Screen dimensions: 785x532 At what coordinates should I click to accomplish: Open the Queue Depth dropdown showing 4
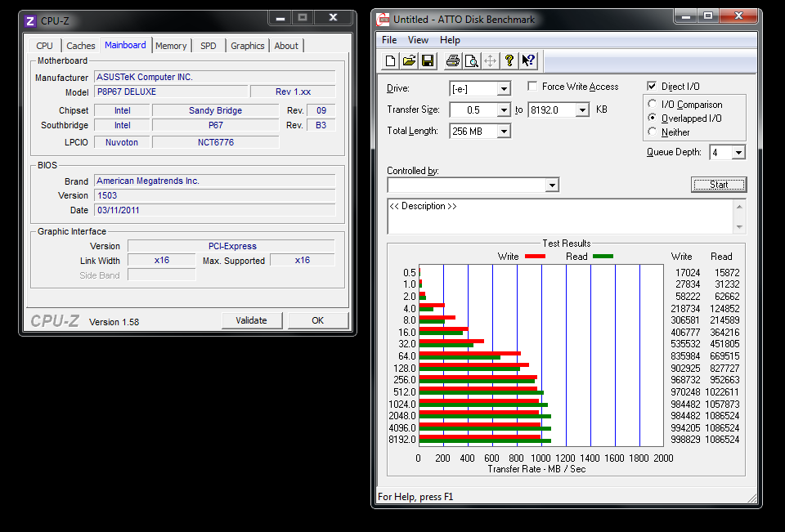point(739,153)
